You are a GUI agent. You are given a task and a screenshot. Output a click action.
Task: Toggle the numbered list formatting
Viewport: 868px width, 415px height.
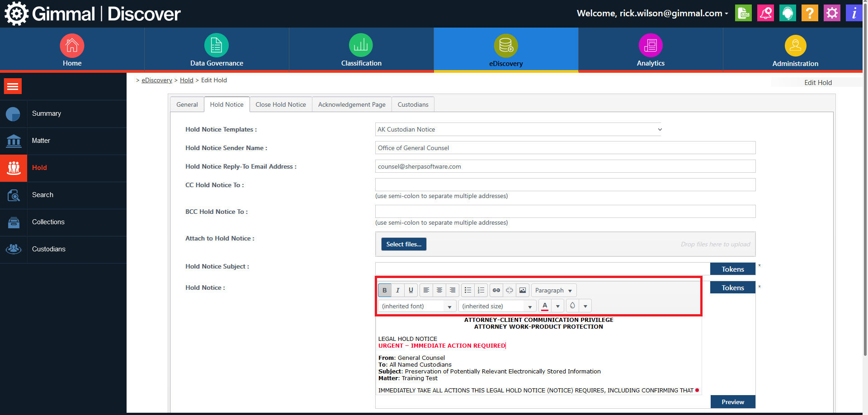[481, 290]
